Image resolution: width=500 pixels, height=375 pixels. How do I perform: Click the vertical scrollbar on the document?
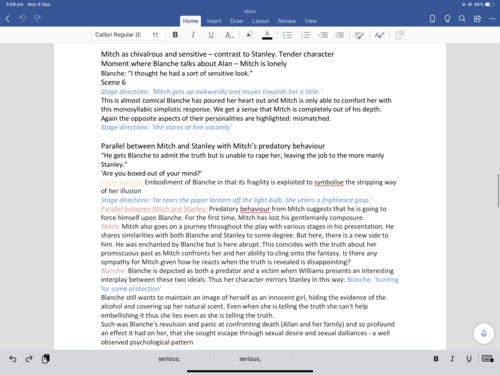tap(498, 191)
